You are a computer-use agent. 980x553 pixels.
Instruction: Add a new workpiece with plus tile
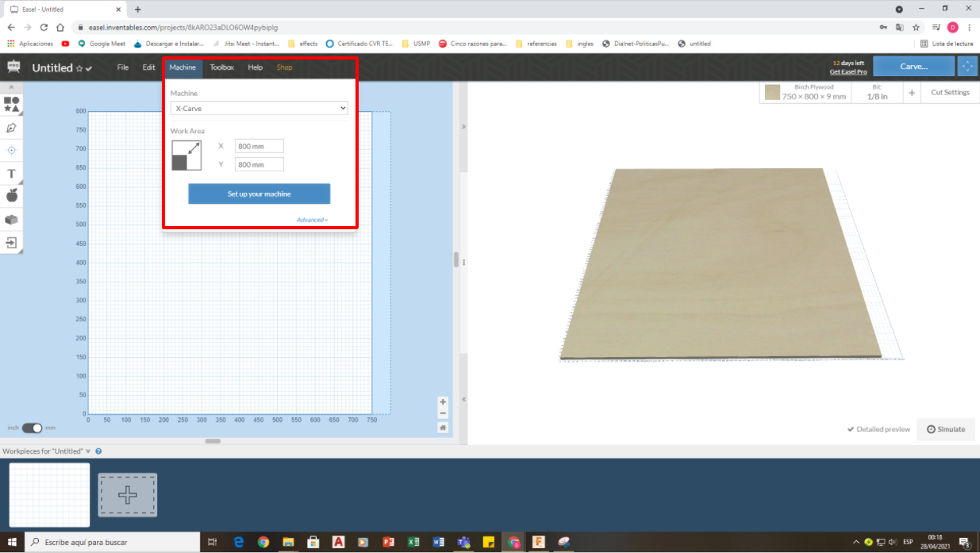click(x=128, y=495)
